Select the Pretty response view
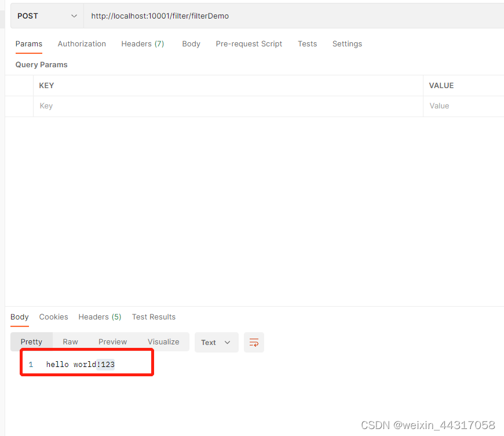This screenshot has height=436, width=504. (31, 341)
